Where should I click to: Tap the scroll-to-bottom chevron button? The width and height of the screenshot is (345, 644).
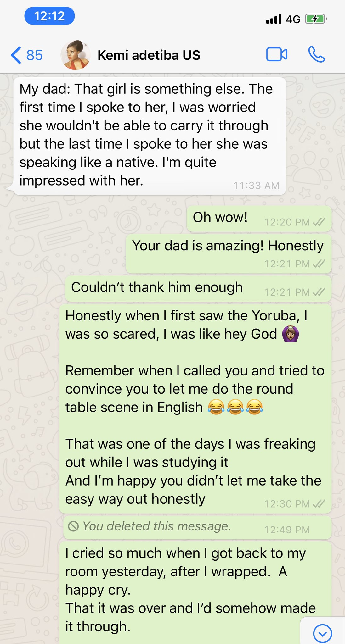[x=323, y=633]
